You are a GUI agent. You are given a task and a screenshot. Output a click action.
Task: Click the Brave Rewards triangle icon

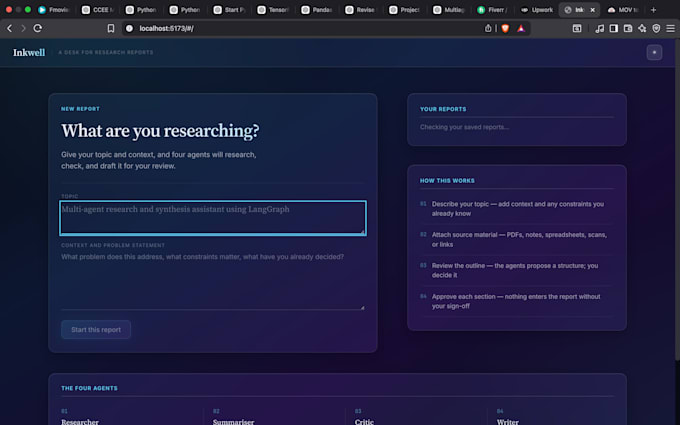(521, 28)
